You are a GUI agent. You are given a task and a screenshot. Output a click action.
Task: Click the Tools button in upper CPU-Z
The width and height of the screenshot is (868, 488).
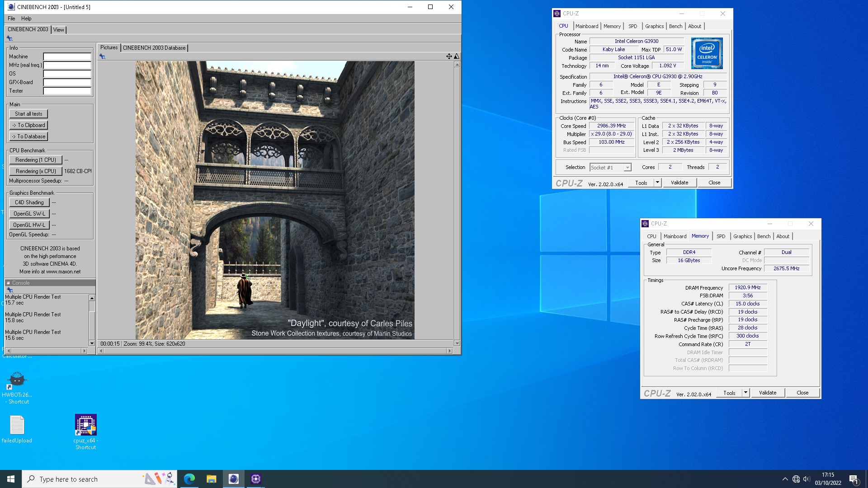[641, 183]
